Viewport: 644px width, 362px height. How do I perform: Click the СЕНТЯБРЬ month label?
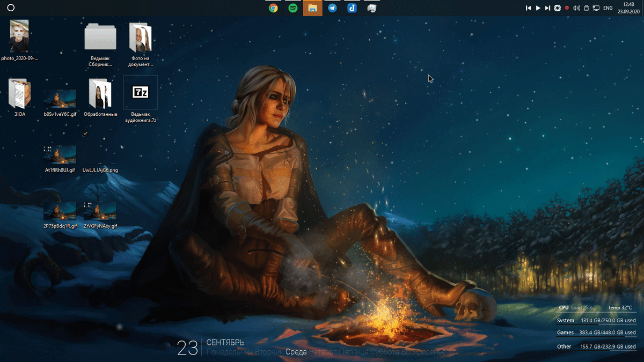click(225, 342)
